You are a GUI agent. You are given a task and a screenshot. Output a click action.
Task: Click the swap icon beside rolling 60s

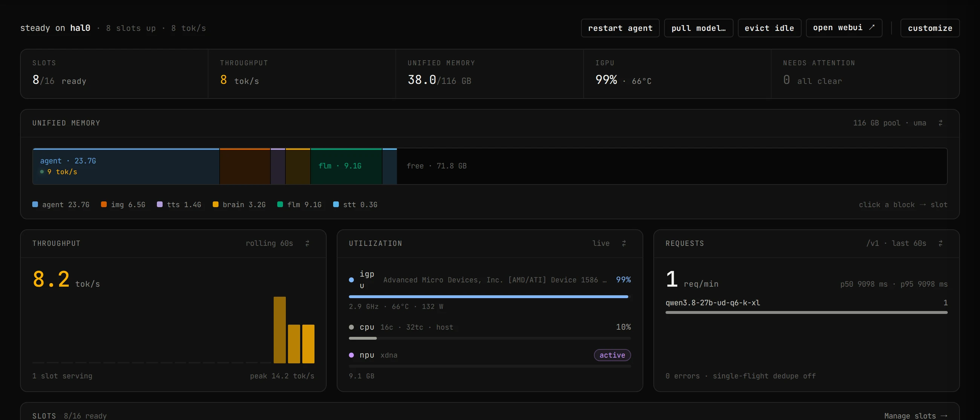[x=308, y=243]
